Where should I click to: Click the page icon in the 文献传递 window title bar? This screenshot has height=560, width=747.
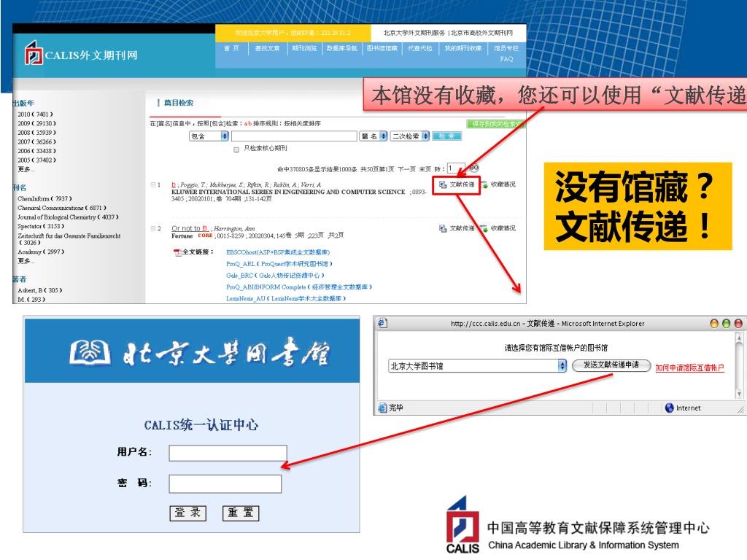point(382,323)
